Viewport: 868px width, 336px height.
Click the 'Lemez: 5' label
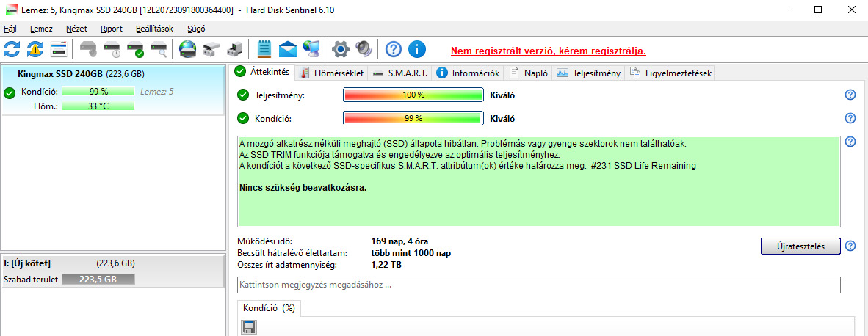[x=156, y=92]
